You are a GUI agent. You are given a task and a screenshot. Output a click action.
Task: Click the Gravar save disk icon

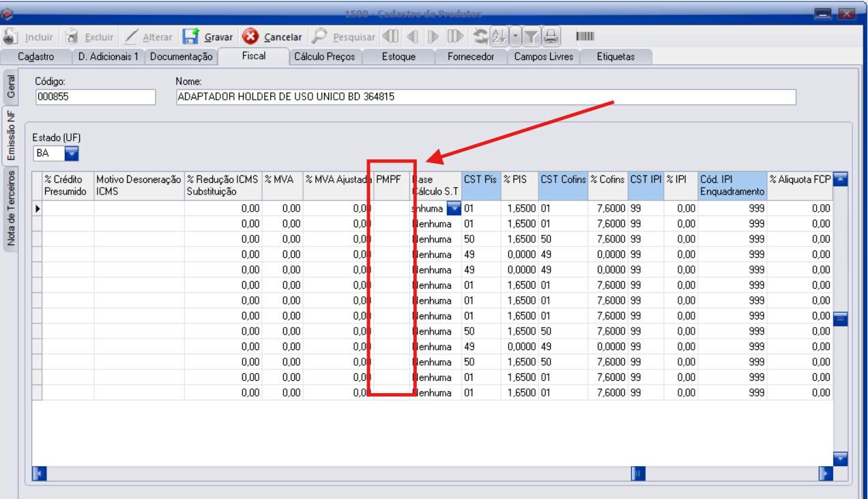(191, 37)
